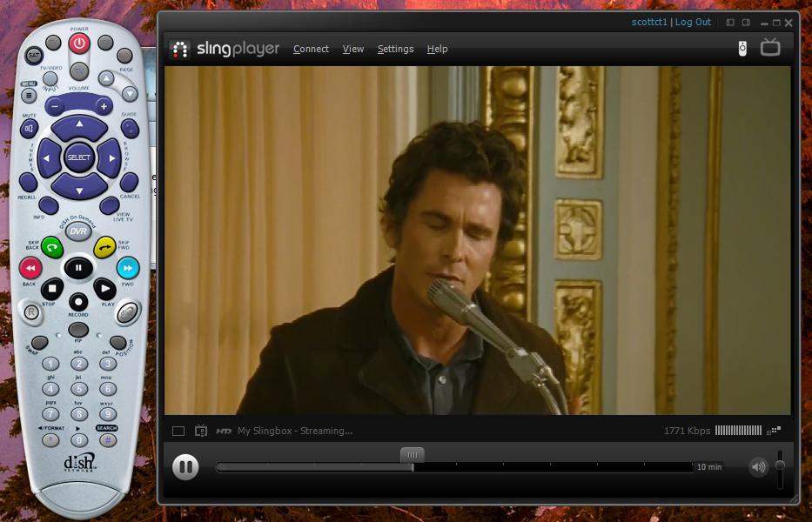Click number 5 on the remote keypad

click(78, 389)
